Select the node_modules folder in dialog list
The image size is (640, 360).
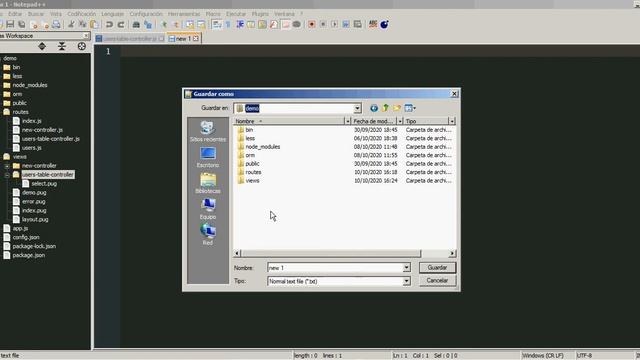pyautogui.click(x=262, y=147)
